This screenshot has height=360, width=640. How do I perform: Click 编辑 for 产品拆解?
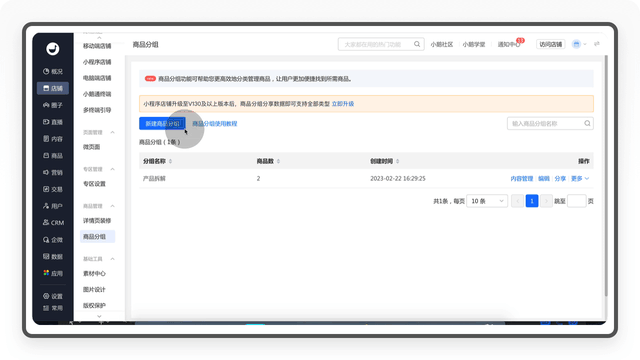(x=544, y=178)
